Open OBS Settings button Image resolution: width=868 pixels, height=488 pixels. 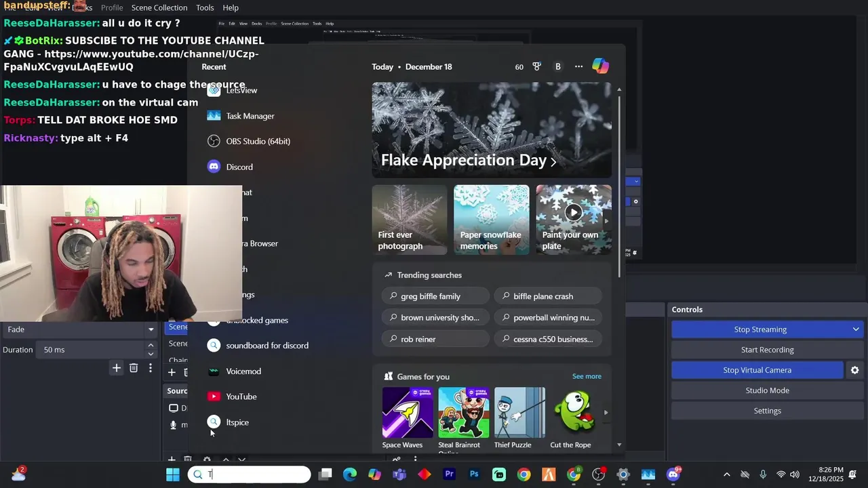coord(767,411)
